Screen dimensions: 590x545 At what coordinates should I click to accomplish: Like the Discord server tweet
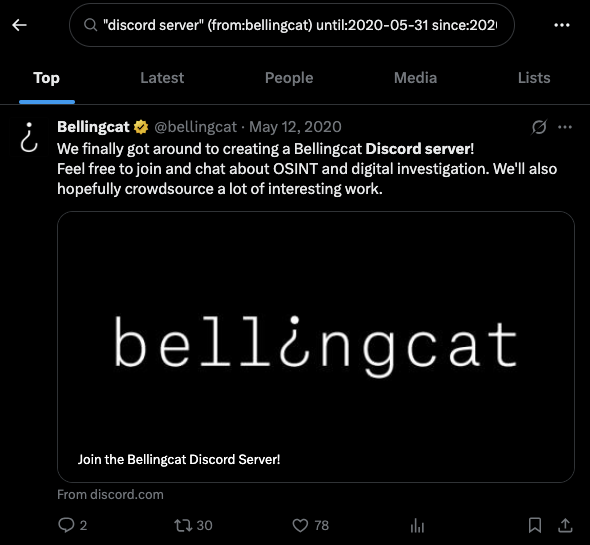pos(310,525)
